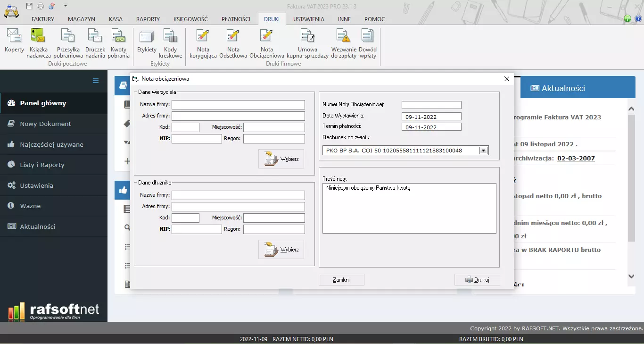Click the Treść noty text area
The image size is (644, 344).
tap(409, 208)
